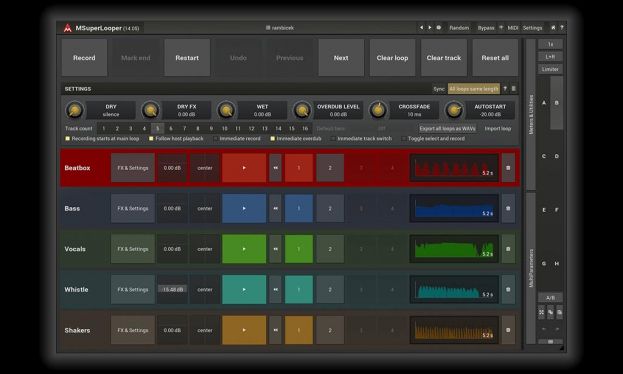Viewport: 623px width, 374px height.
Task: Click the Restart button
Action: click(187, 58)
